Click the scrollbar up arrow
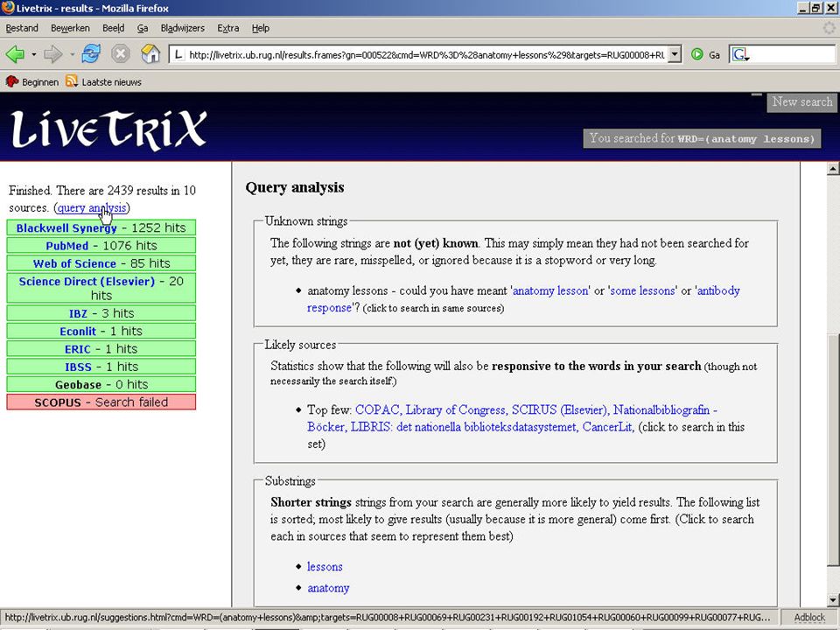This screenshot has height=630, width=840. coord(832,169)
